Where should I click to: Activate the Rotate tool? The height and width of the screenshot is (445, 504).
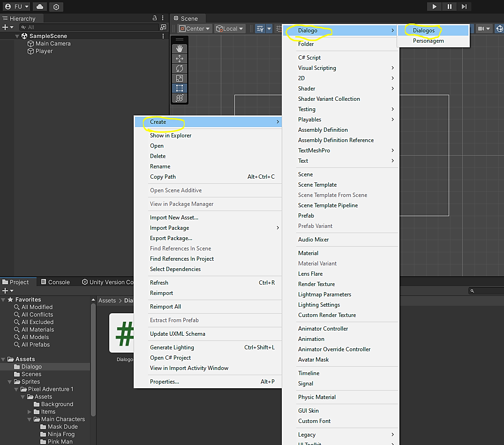(x=179, y=68)
